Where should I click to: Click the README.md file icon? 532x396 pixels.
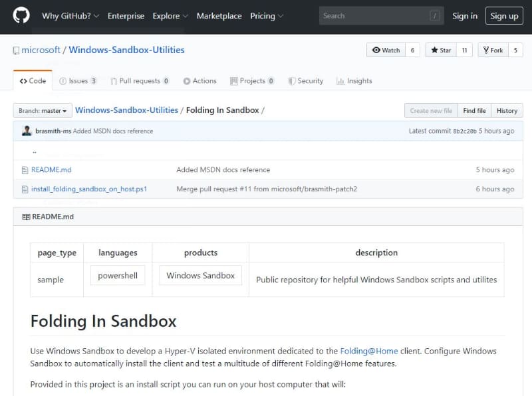pyautogui.click(x=25, y=170)
